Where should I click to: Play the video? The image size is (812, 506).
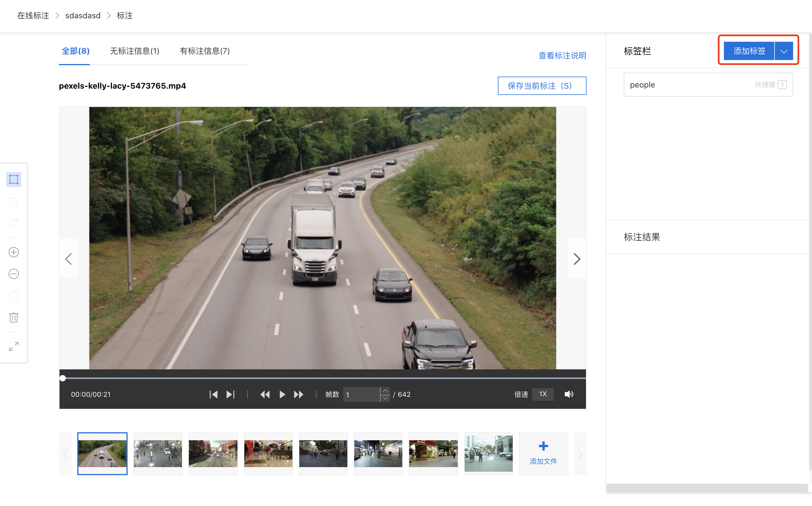tap(282, 394)
